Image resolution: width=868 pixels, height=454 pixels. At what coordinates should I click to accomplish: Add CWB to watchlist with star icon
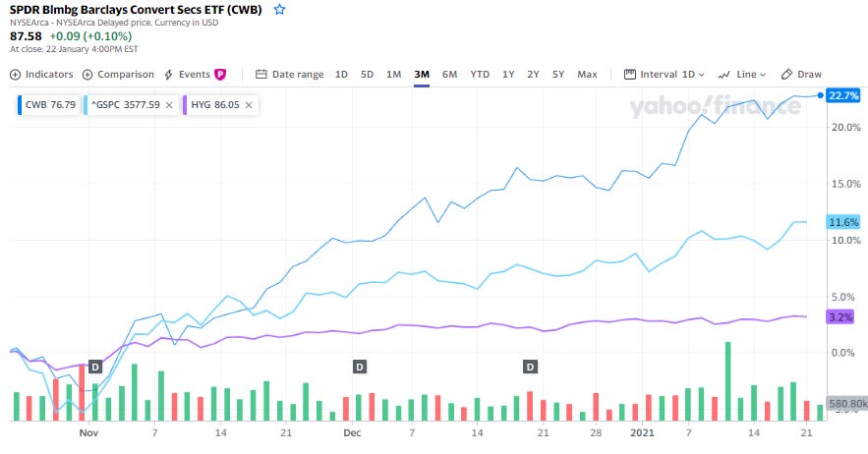click(x=279, y=10)
